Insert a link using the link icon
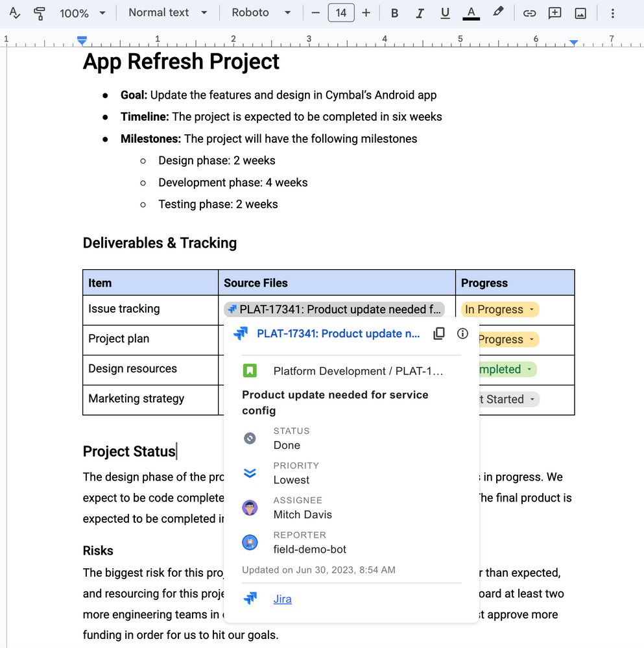 [529, 13]
